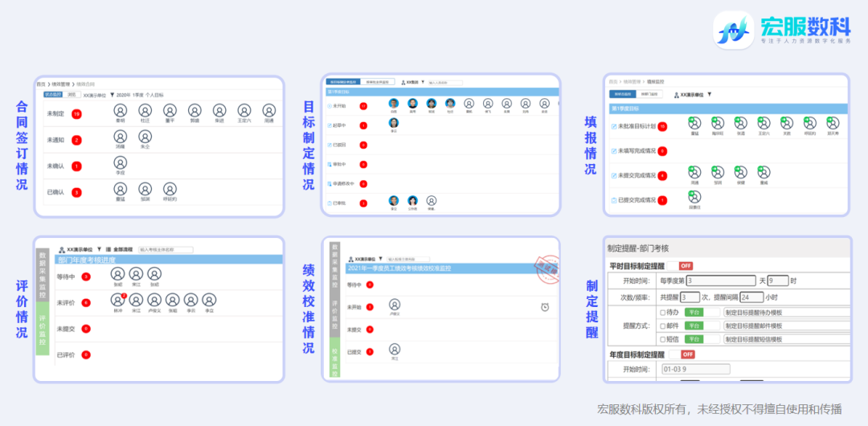Select 杜迁 avatar in the 未制定 row
868x426 pixels.
(x=145, y=111)
